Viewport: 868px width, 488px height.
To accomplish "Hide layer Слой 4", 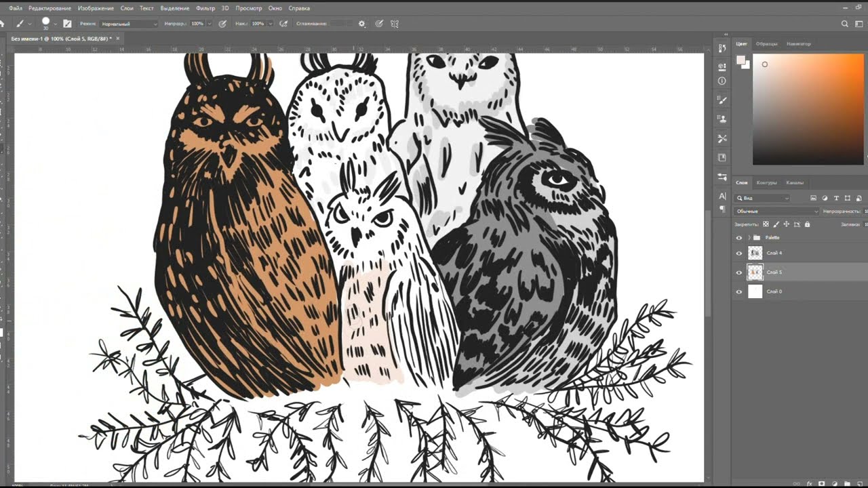I will coord(739,253).
